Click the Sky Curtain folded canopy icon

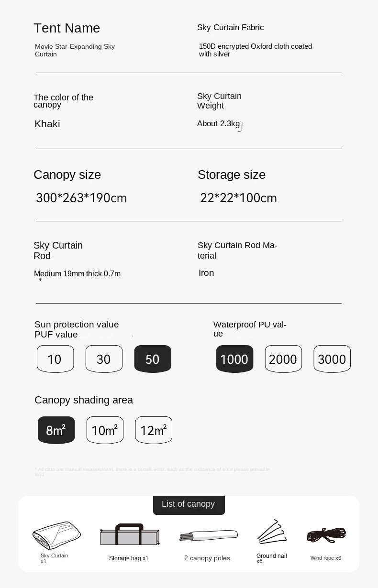(x=56, y=535)
